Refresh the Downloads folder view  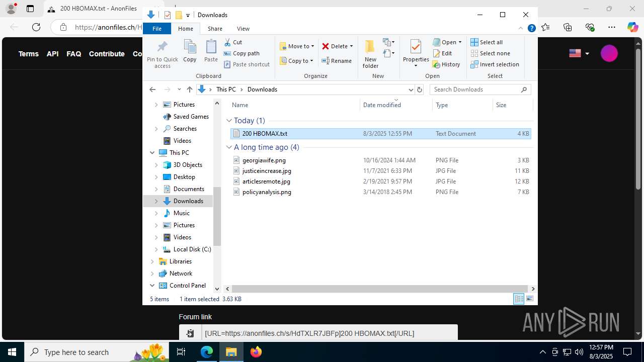[420, 89]
